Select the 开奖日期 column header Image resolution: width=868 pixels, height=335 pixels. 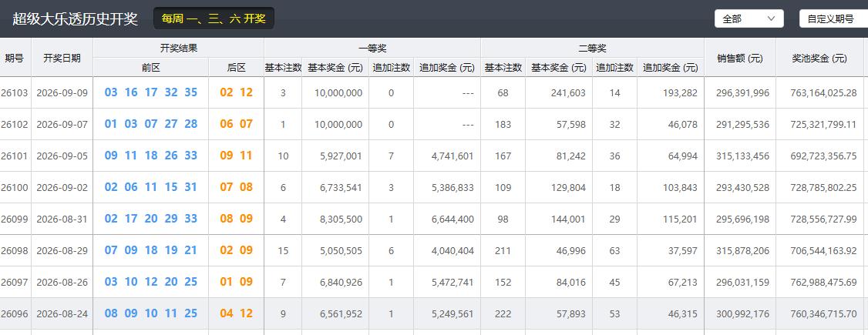coord(62,58)
